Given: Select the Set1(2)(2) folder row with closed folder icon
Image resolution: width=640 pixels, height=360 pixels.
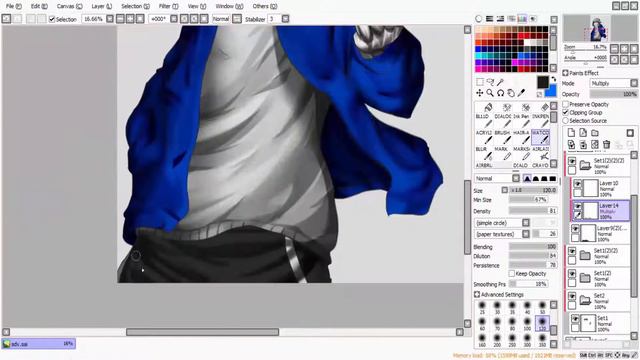Looking at the screenshot, I should 598,256.
